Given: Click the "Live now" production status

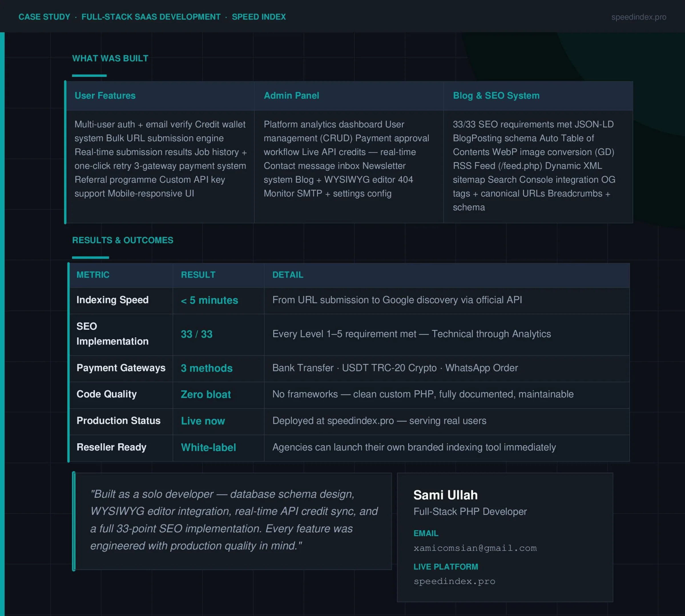Looking at the screenshot, I should 203,421.
